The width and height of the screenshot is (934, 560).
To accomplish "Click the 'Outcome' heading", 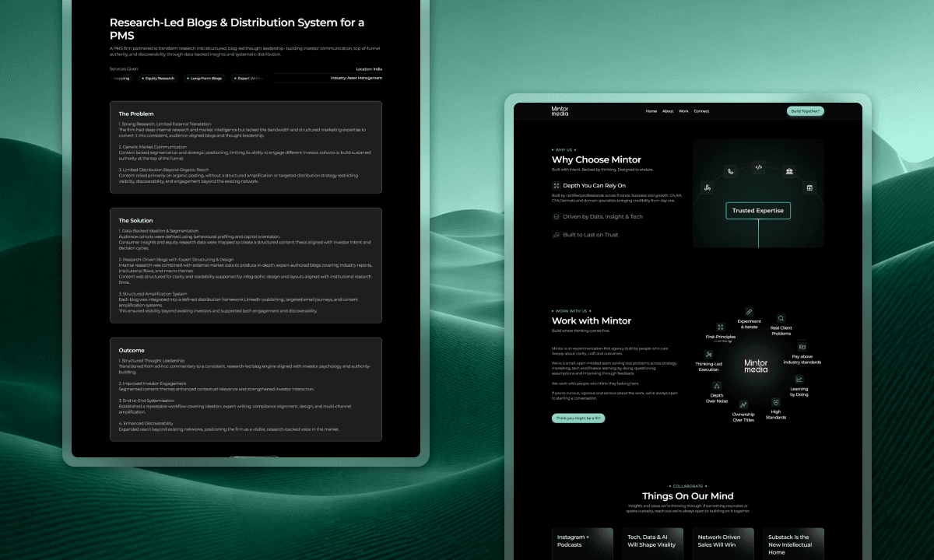I will click(x=132, y=351).
